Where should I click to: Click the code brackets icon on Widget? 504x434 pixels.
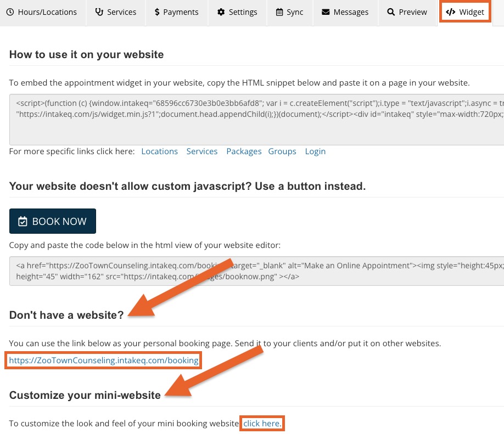(x=451, y=12)
